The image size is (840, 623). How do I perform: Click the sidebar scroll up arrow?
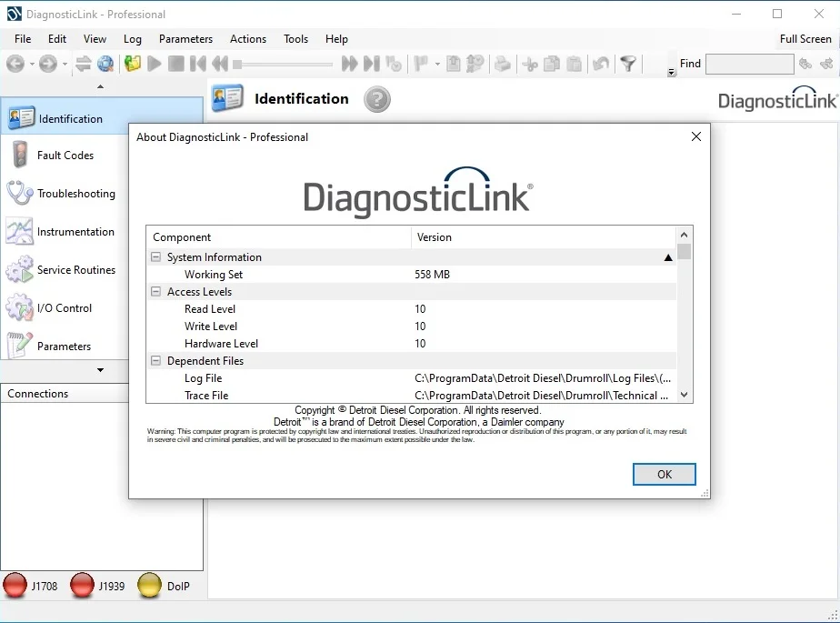(x=100, y=86)
